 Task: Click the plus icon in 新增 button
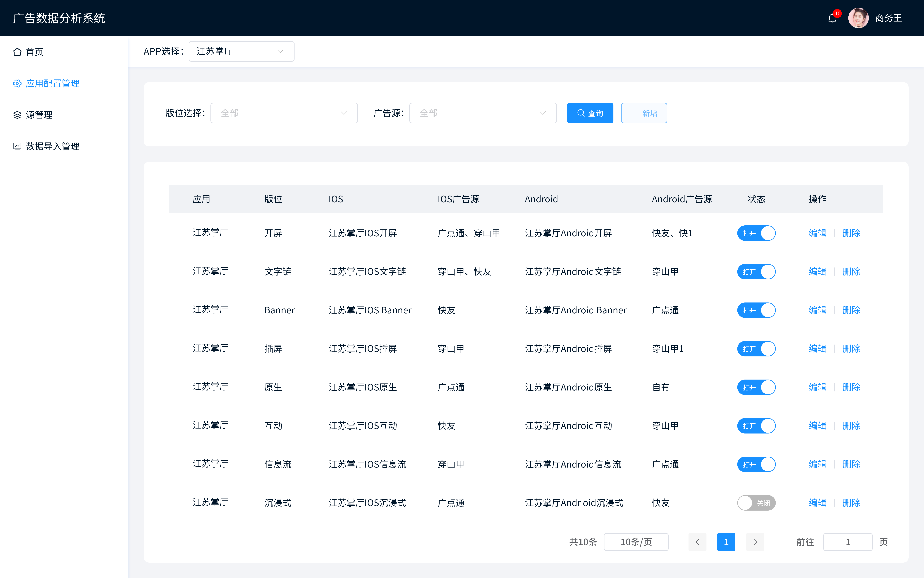[635, 113]
